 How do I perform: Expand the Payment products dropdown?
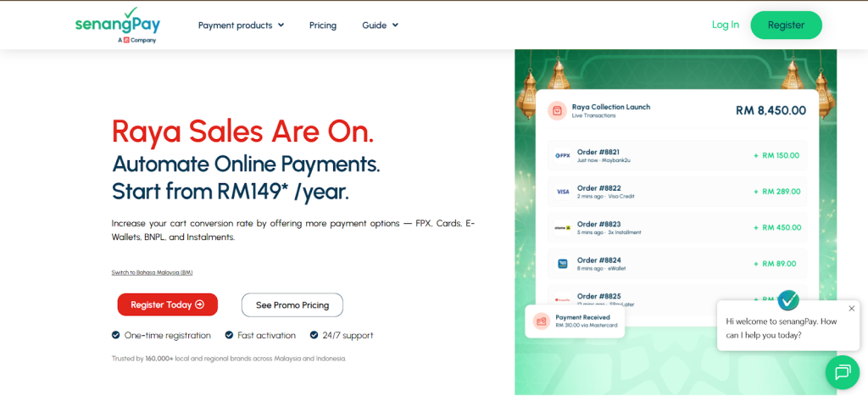click(241, 25)
